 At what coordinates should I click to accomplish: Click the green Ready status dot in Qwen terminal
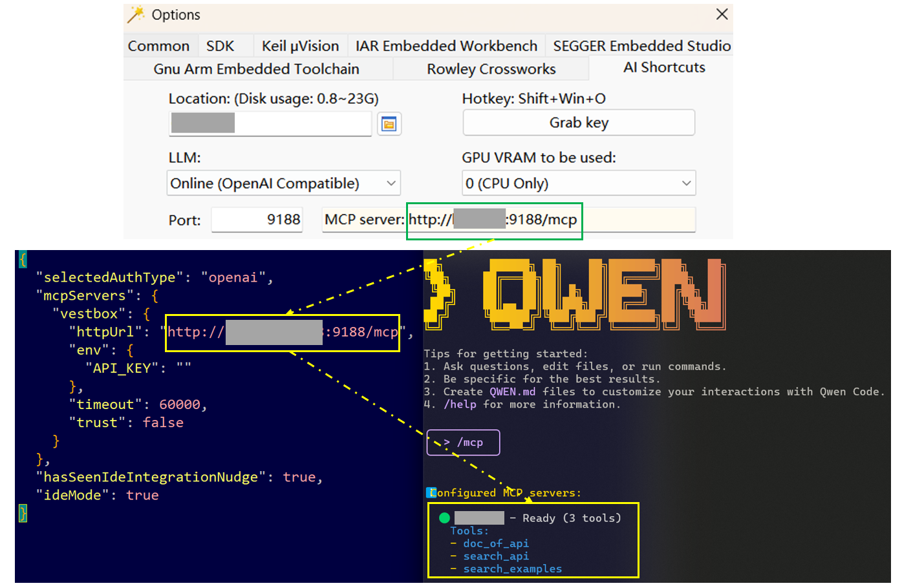tap(444, 518)
